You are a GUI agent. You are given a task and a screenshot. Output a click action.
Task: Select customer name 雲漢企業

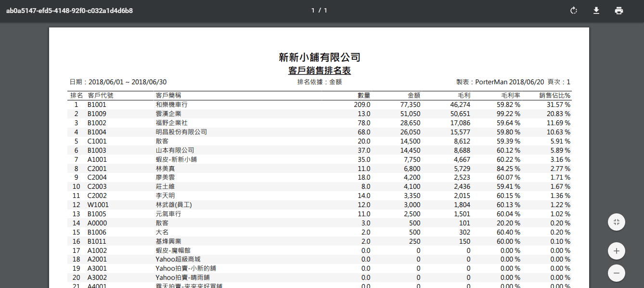[x=168, y=114]
